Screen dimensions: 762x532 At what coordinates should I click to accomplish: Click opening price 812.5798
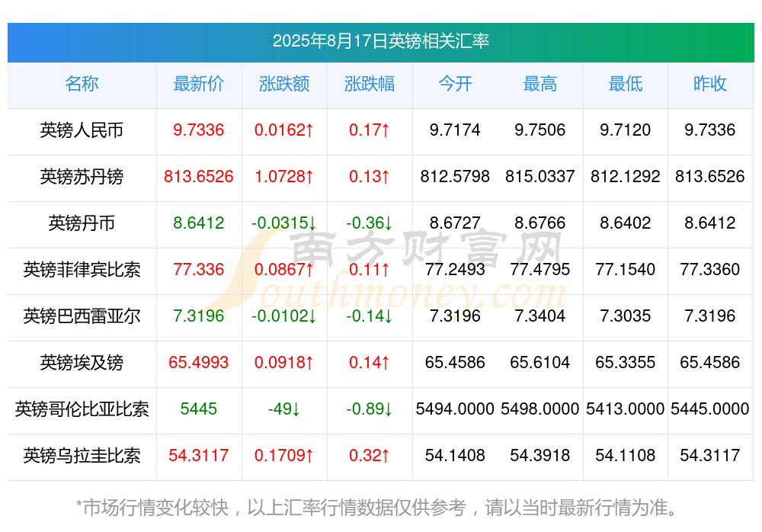(x=455, y=177)
